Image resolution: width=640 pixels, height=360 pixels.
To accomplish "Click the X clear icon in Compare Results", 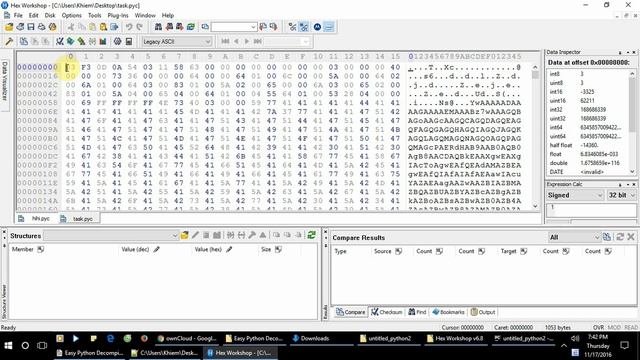I will [631, 237].
